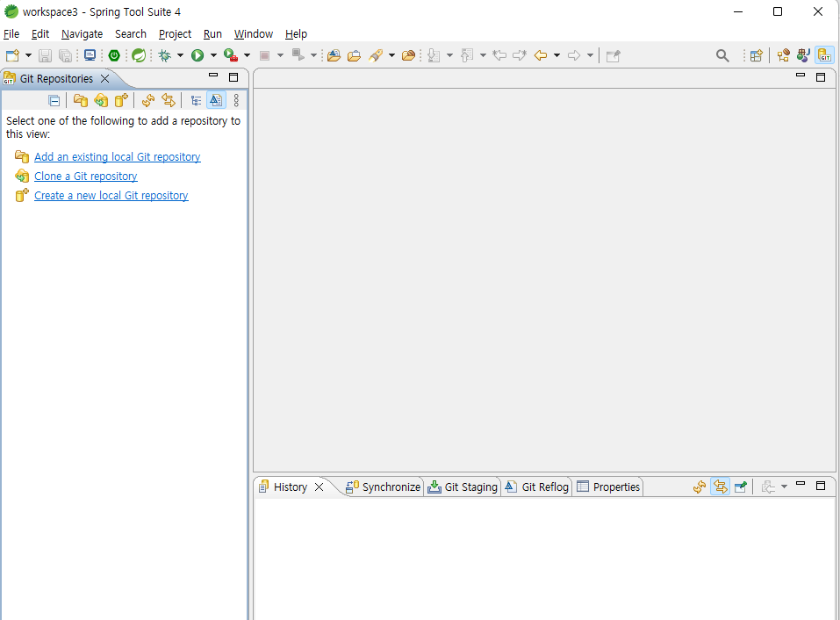Viewport: 840px width, 620px height.
Task: Close the Git Repositories tab
Action: pyautogui.click(x=105, y=79)
